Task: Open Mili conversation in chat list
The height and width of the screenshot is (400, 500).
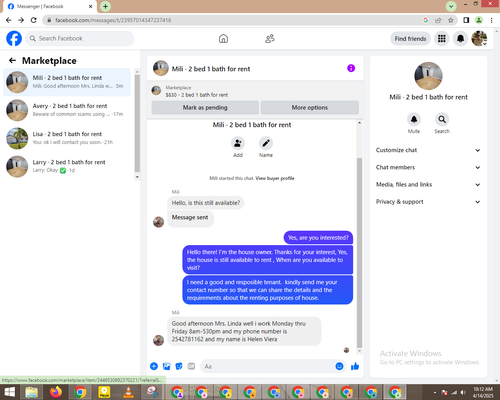Action: (67, 82)
